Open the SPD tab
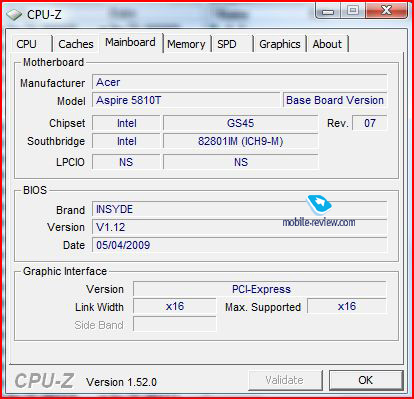 pyautogui.click(x=227, y=44)
